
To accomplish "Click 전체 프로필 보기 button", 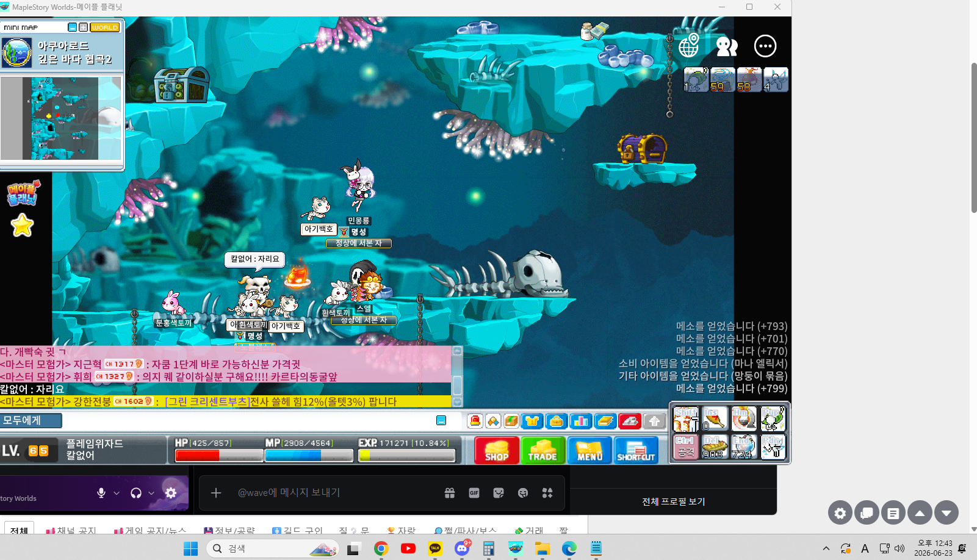I will pos(674,501).
